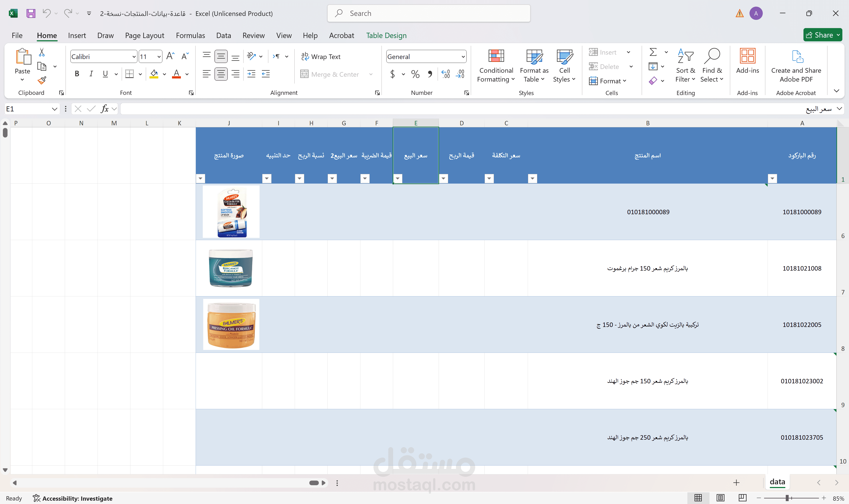
Task: Open filter dropdown for صورة المنتج column
Action: (200, 178)
